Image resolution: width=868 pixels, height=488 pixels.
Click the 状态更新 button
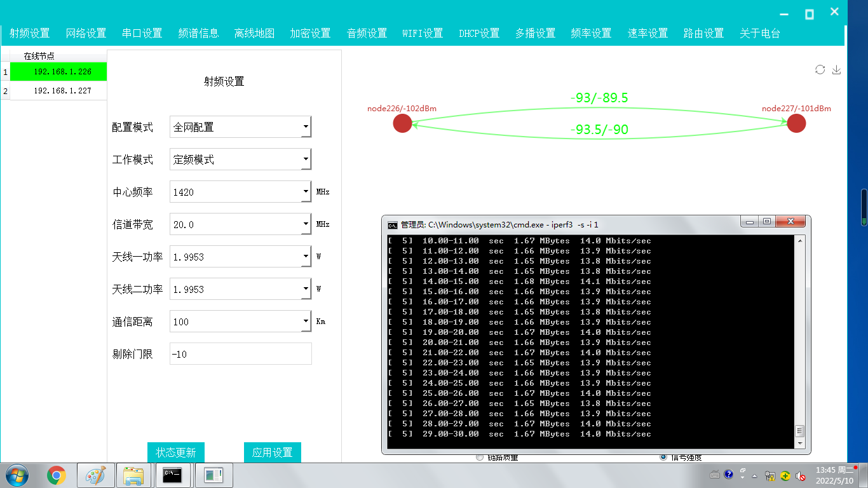tap(176, 452)
